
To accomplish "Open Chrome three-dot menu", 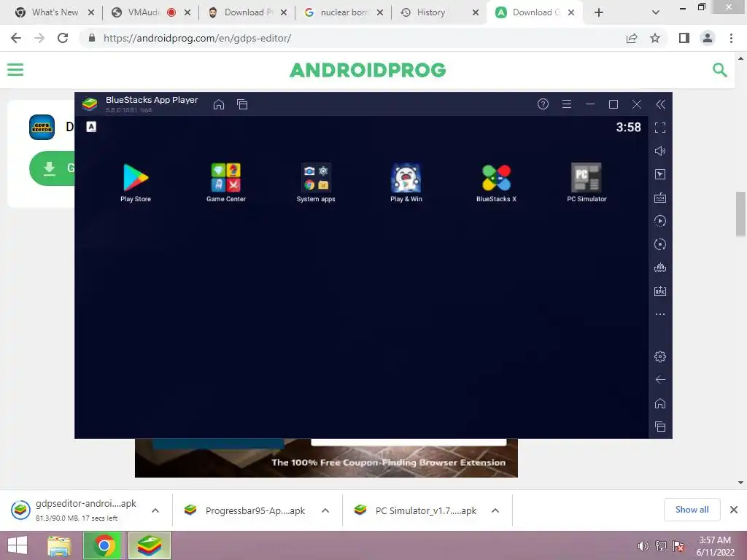I will click(x=731, y=38).
